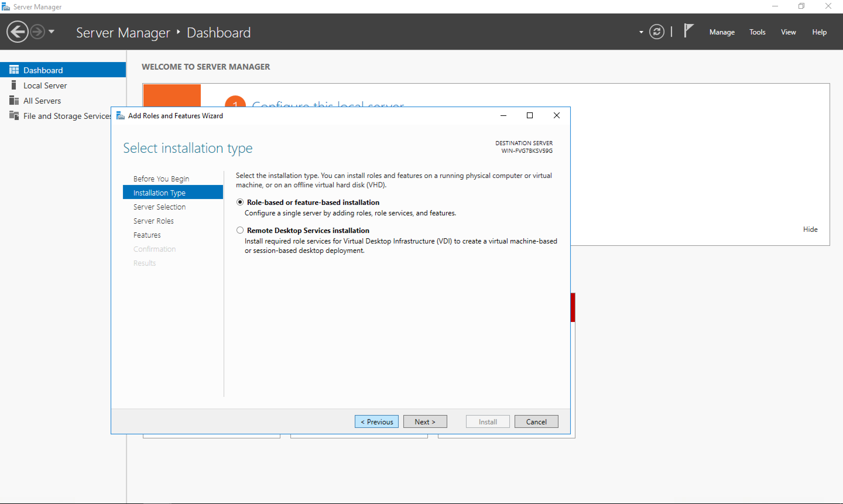Open the View menu
The width and height of the screenshot is (843, 504).
pos(788,32)
